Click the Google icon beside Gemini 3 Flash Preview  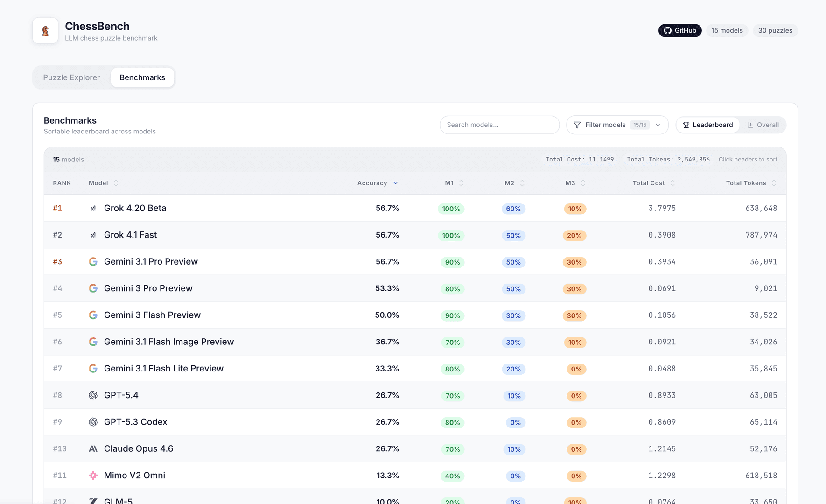93,315
